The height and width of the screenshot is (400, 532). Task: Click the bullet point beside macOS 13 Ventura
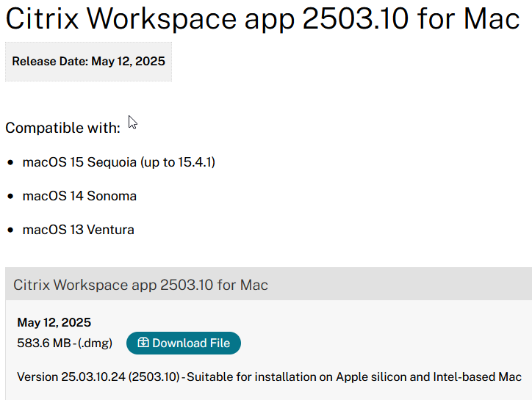click(x=10, y=230)
